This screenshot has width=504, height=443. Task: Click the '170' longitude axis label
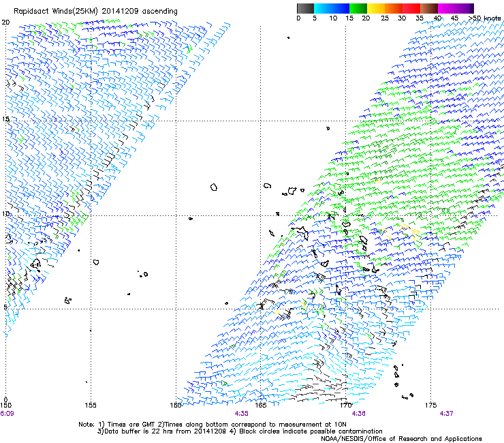click(x=346, y=405)
